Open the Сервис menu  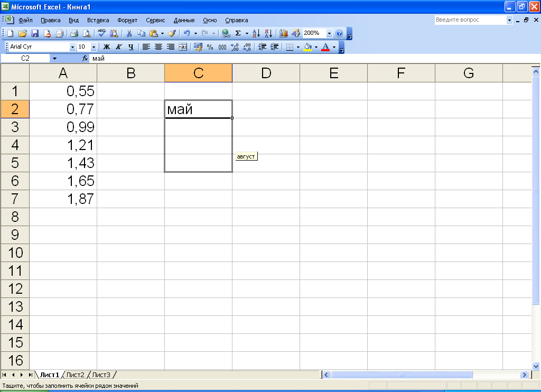click(155, 20)
